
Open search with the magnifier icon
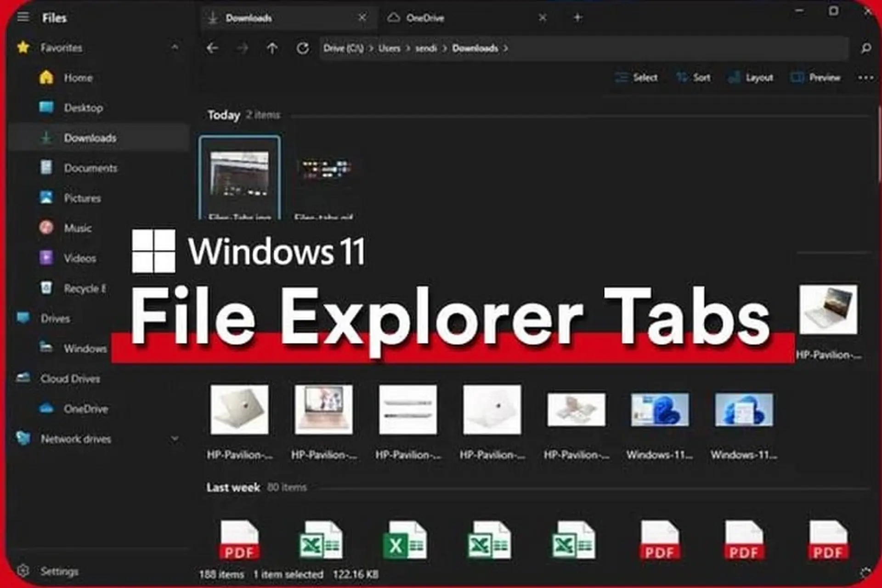[x=866, y=48]
